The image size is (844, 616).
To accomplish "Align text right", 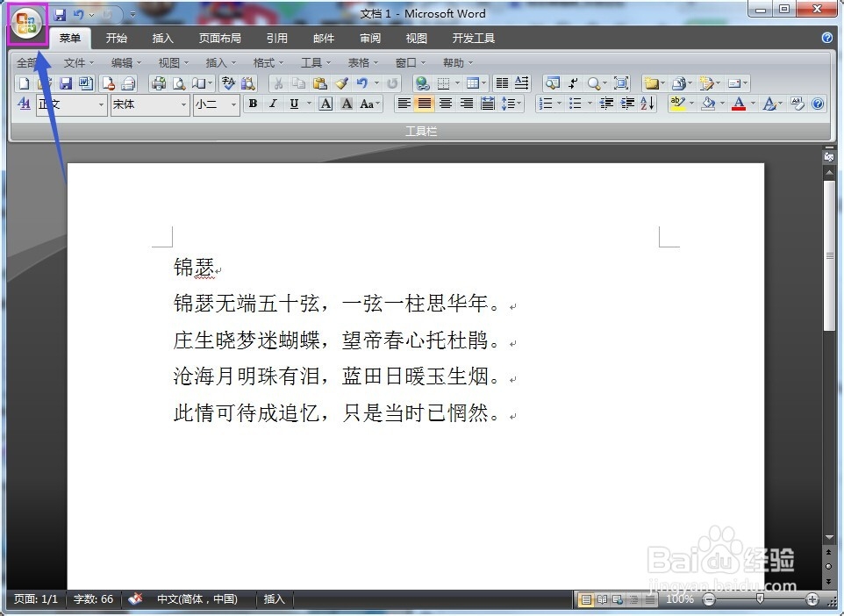I will (x=467, y=104).
